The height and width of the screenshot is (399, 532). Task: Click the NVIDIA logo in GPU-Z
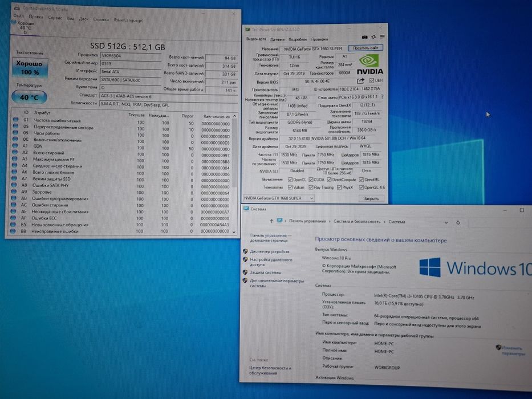coord(370,64)
